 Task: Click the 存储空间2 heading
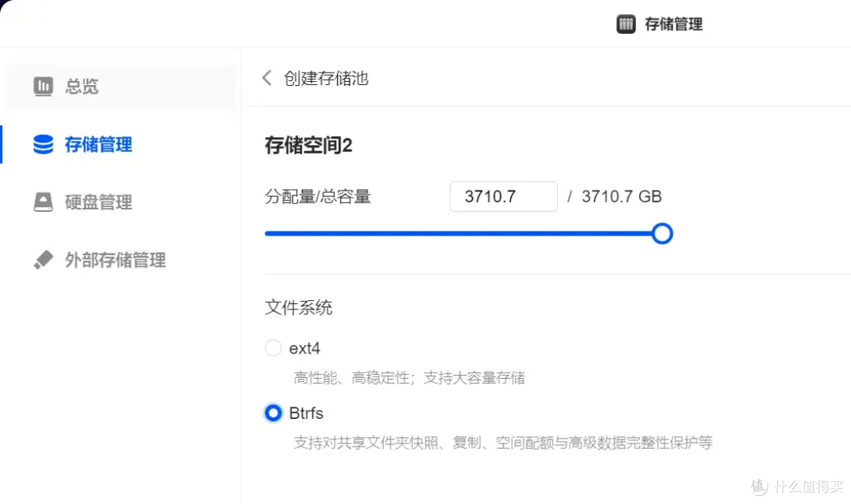pyautogui.click(x=308, y=146)
